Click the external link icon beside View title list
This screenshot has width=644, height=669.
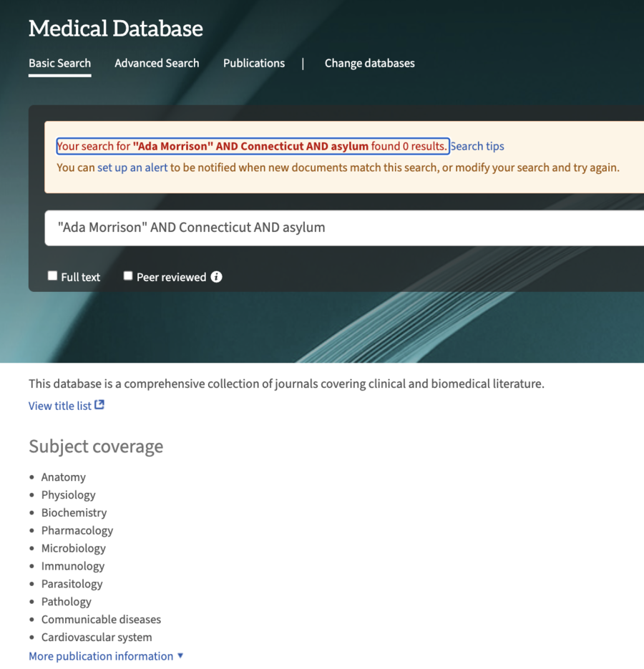click(101, 405)
